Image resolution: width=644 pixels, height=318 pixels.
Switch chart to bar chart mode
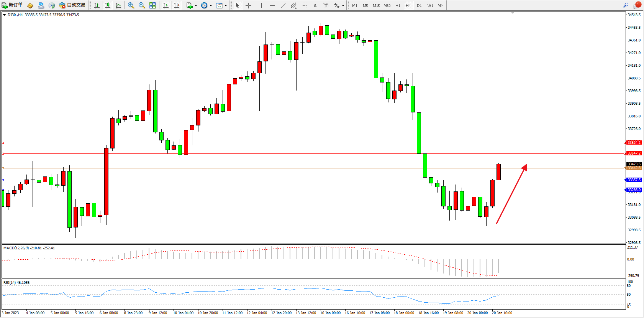[x=97, y=5]
